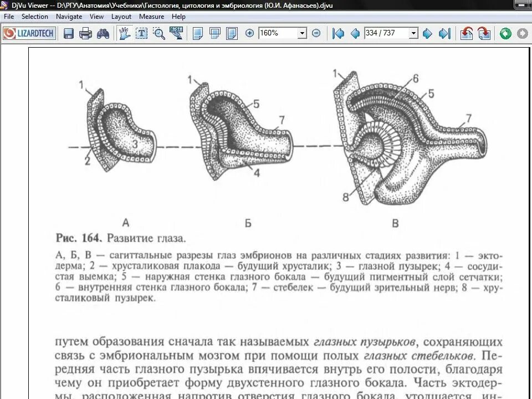Click the italic words 'глазных пузырьков'
532x399 pixels.
coord(365,341)
